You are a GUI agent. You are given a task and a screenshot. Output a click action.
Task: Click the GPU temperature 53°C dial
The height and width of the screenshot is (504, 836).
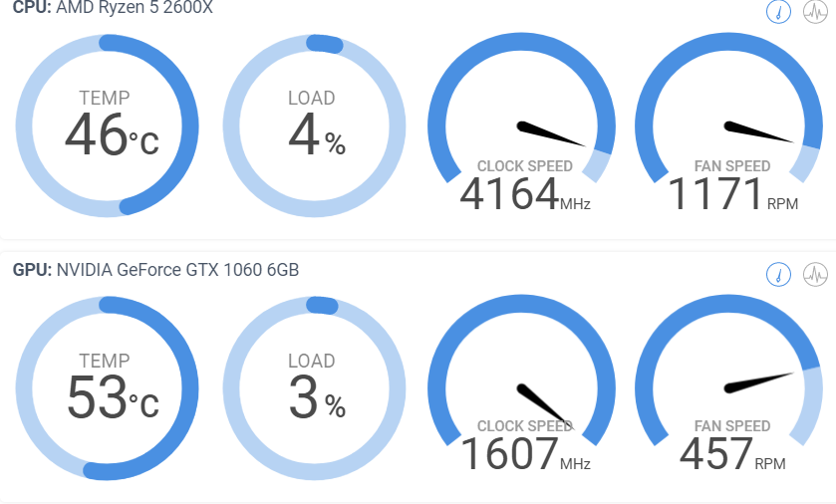tap(108, 388)
